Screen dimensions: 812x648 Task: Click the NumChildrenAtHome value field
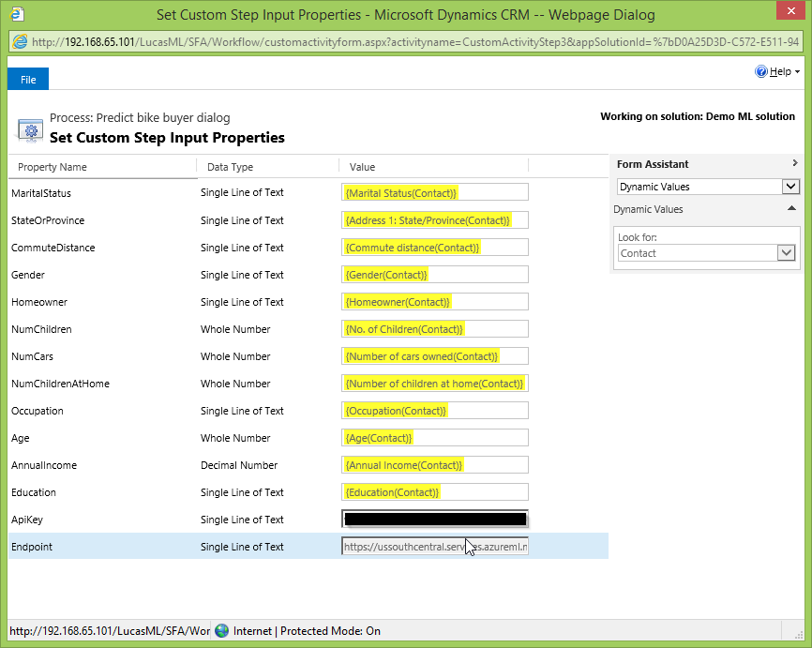[435, 383]
